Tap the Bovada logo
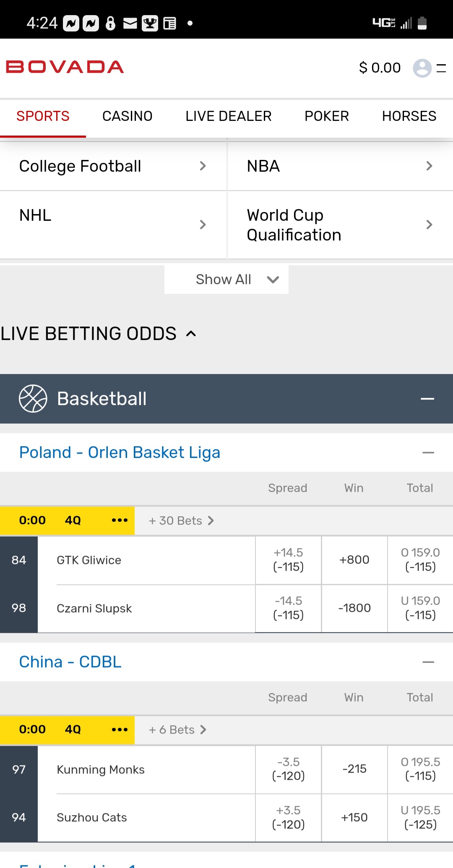 [x=65, y=67]
